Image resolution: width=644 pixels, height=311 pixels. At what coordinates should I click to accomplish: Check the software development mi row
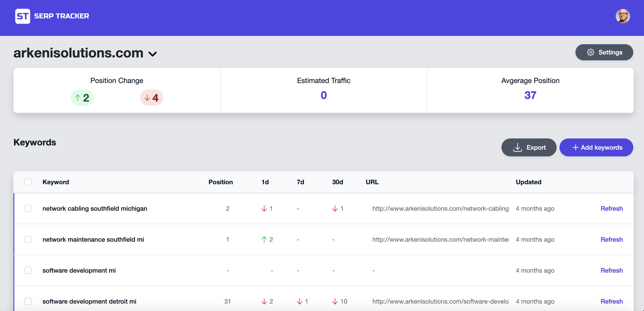point(28,270)
